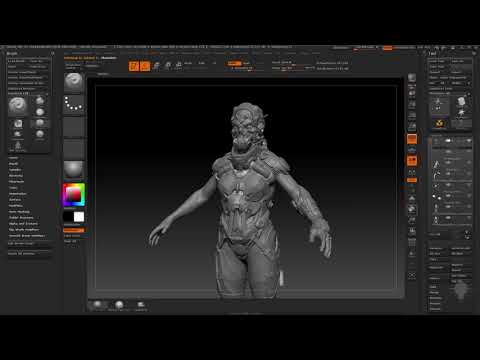480x360 pixels.
Task: Click the Actual size button on right shelf
Action: coord(412,116)
